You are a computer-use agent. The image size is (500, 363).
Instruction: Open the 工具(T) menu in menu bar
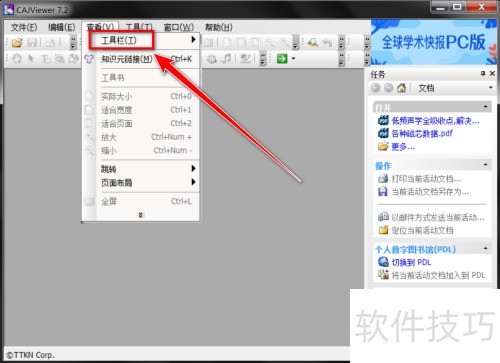click(x=139, y=27)
